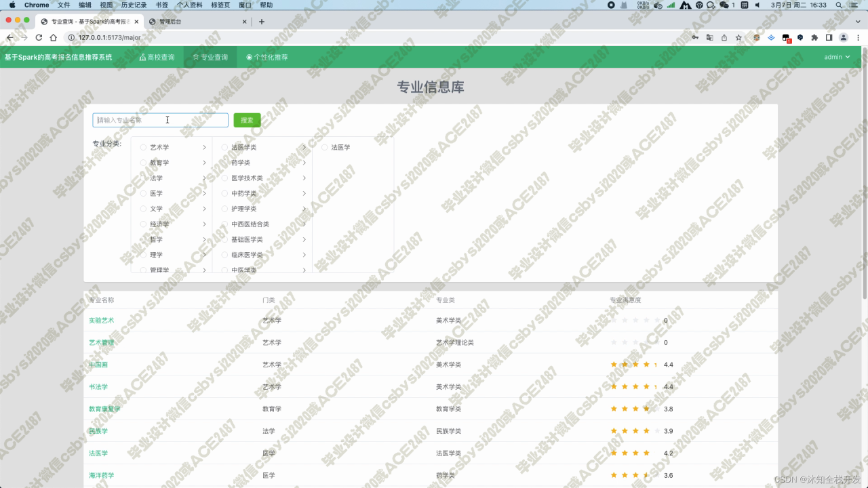The image size is (868, 488).
Task: Open the 书签 menu
Action: click(x=161, y=5)
